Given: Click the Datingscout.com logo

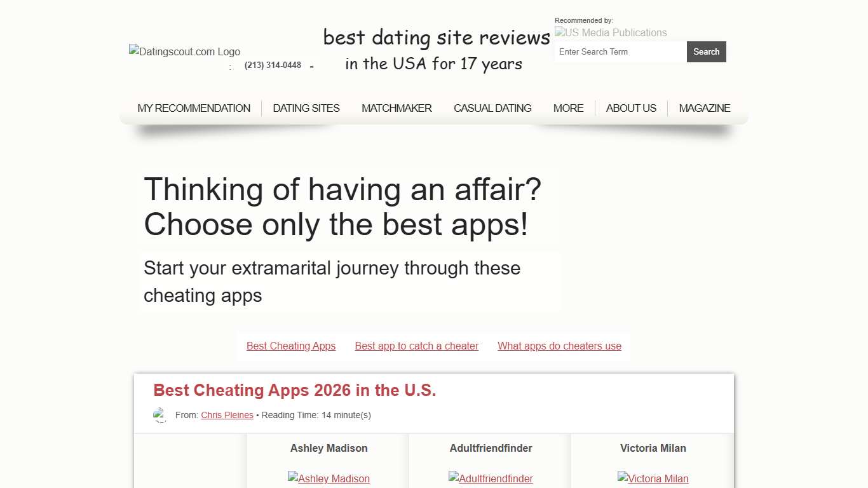Looking at the screenshot, I should pos(184,51).
